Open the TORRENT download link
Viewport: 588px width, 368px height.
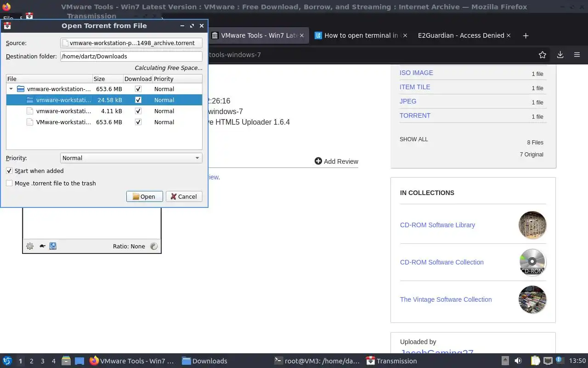pyautogui.click(x=415, y=115)
